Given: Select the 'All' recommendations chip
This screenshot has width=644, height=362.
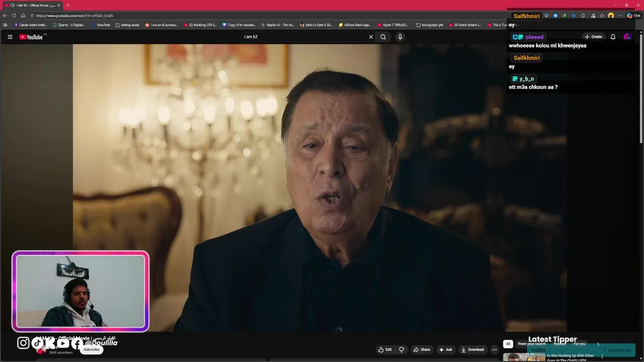Looking at the screenshot, I should pyautogui.click(x=508, y=344).
